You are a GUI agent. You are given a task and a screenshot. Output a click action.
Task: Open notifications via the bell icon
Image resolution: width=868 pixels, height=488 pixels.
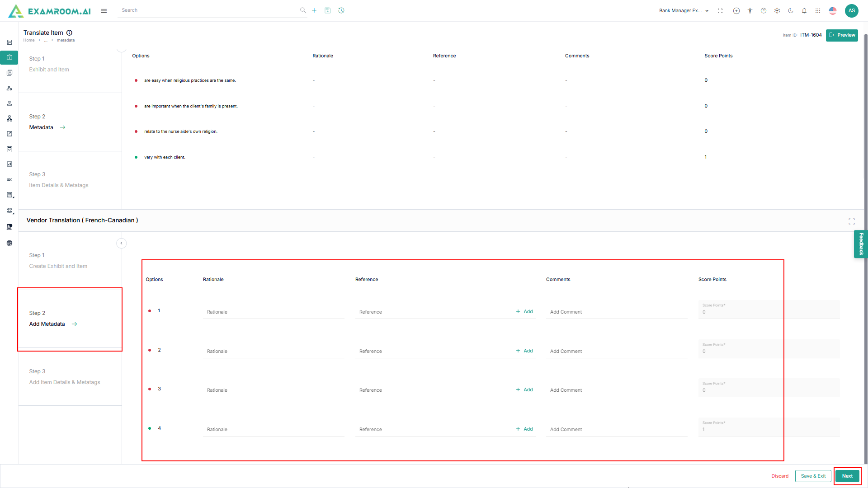(804, 11)
